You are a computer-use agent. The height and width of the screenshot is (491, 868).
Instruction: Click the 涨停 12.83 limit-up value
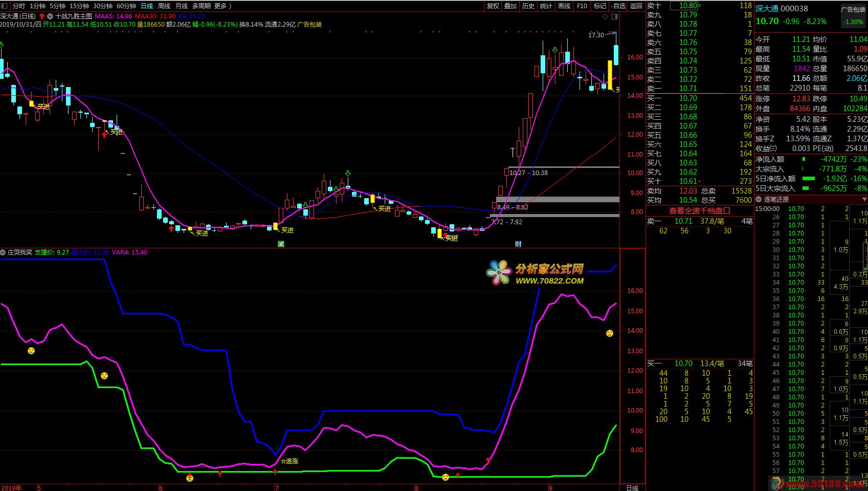801,98
